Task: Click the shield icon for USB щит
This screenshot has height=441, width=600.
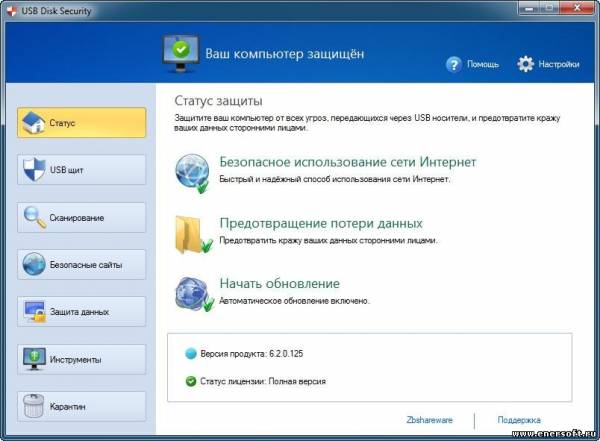Action: click(x=34, y=169)
